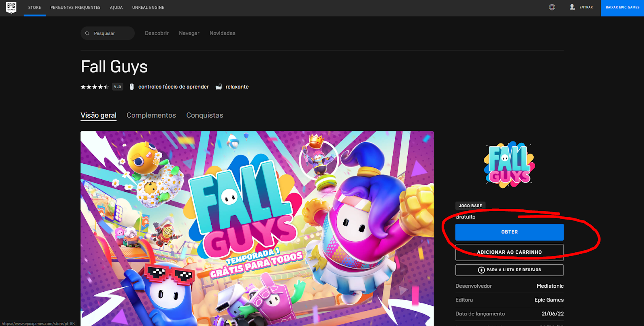644x326 pixels.
Task: Switch to the Conquistas tab
Action: click(204, 115)
